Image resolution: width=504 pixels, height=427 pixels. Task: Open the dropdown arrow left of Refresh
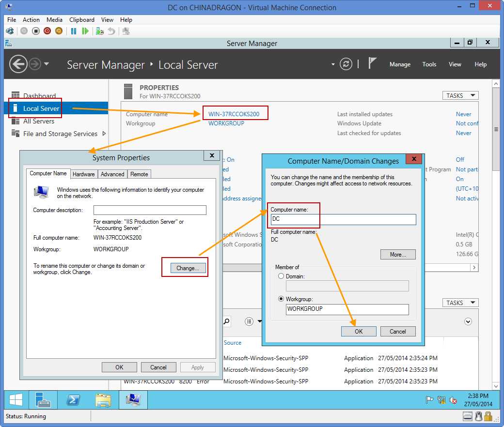[x=333, y=64]
